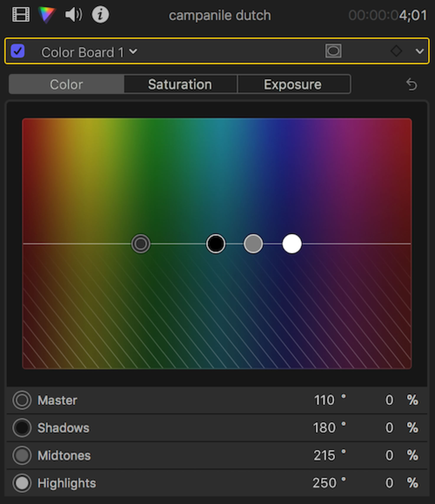Click the keyframe diamond icon

396,51
